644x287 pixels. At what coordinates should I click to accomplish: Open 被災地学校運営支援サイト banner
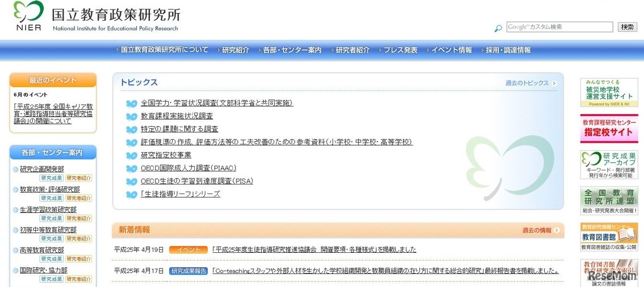point(609,92)
